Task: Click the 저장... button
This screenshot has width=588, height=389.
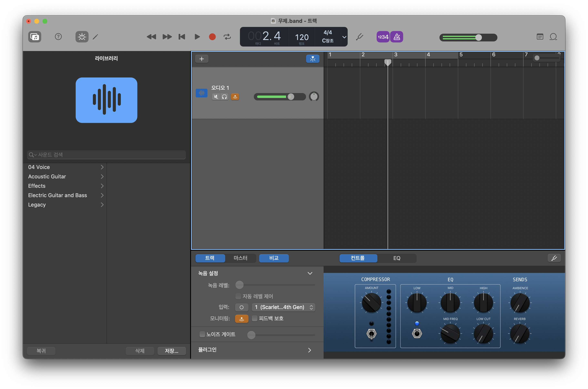Action: pos(172,351)
